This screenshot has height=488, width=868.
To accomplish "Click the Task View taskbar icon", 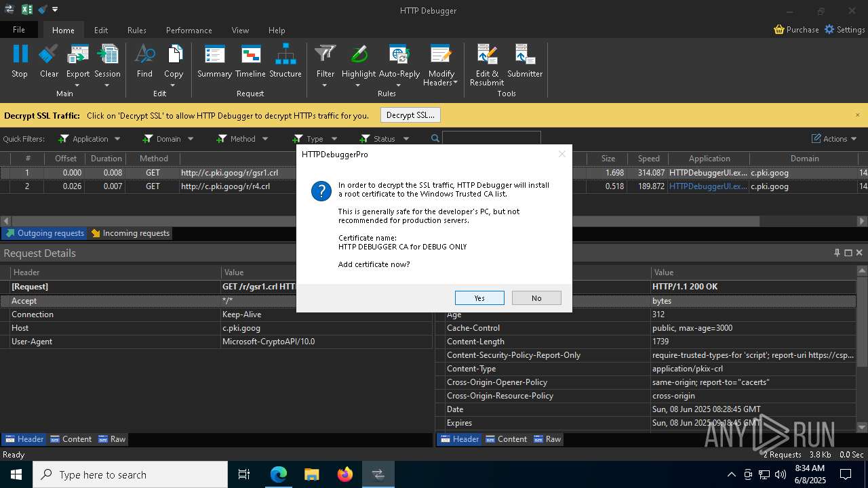I will (244, 474).
